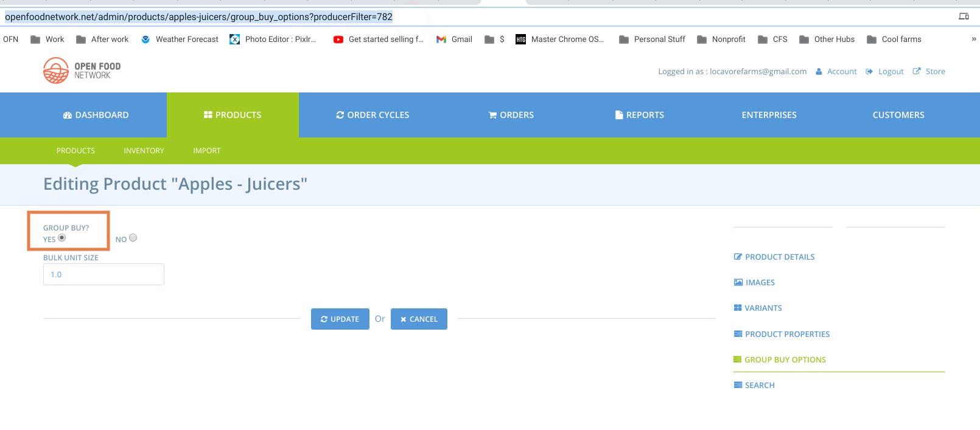Image resolution: width=980 pixels, height=430 pixels.
Task: Open the Gmail bookmark
Action: click(x=454, y=39)
